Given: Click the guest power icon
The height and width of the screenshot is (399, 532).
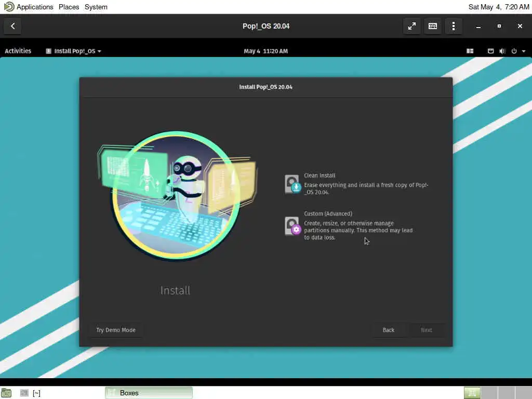Looking at the screenshot, I should click(514, 51).
